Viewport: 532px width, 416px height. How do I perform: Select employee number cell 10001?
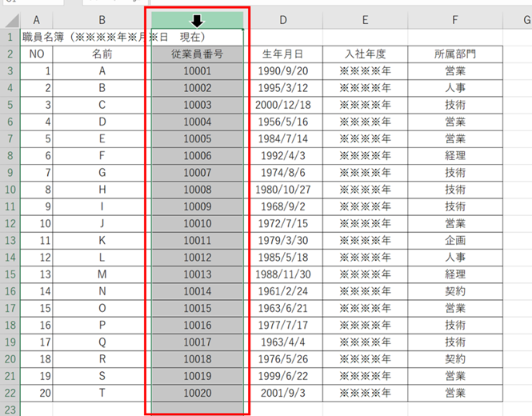point(197,70)
